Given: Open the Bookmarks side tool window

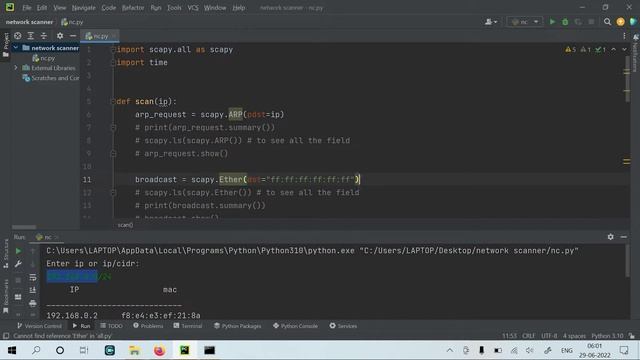Looking at the screenshot, I should 6,296.
